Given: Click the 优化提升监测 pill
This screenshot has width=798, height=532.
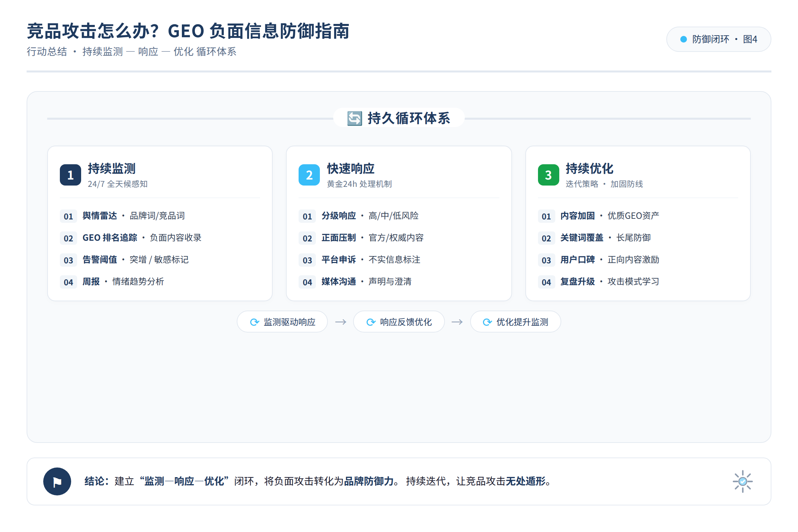Looking at the screenshot, I should click(515, 322).
